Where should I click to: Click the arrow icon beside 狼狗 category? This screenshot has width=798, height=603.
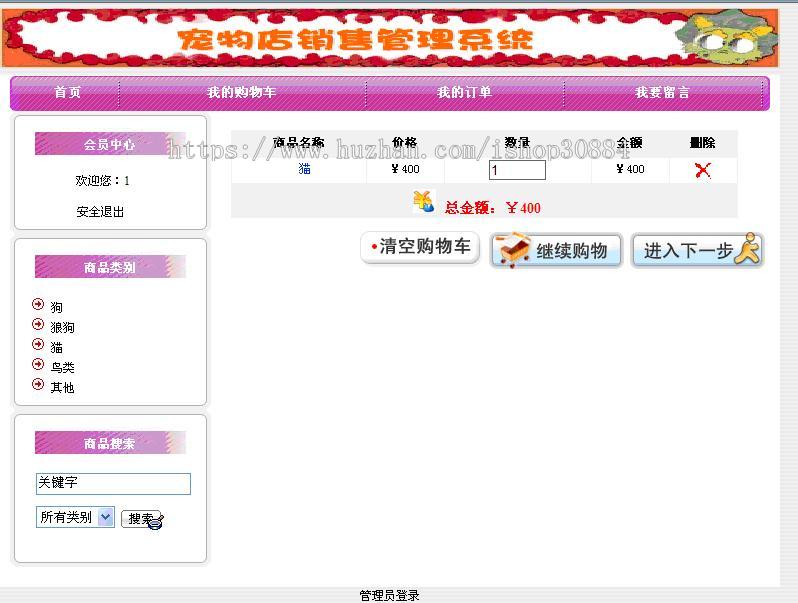click(38, 324)
